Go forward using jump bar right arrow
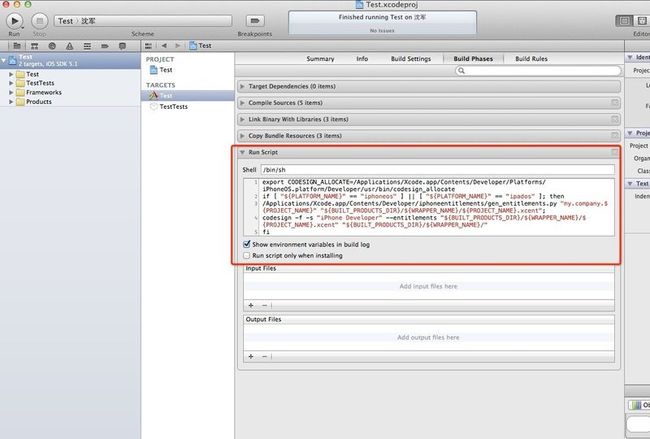Image resolution: width=650 pixels, height=439 pixels. pyautogui.click(x=178, y=46)
